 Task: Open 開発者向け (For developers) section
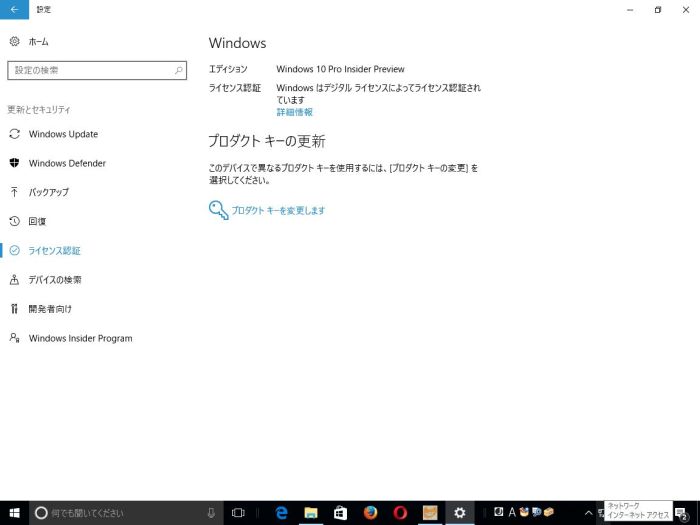coord(50,309)
